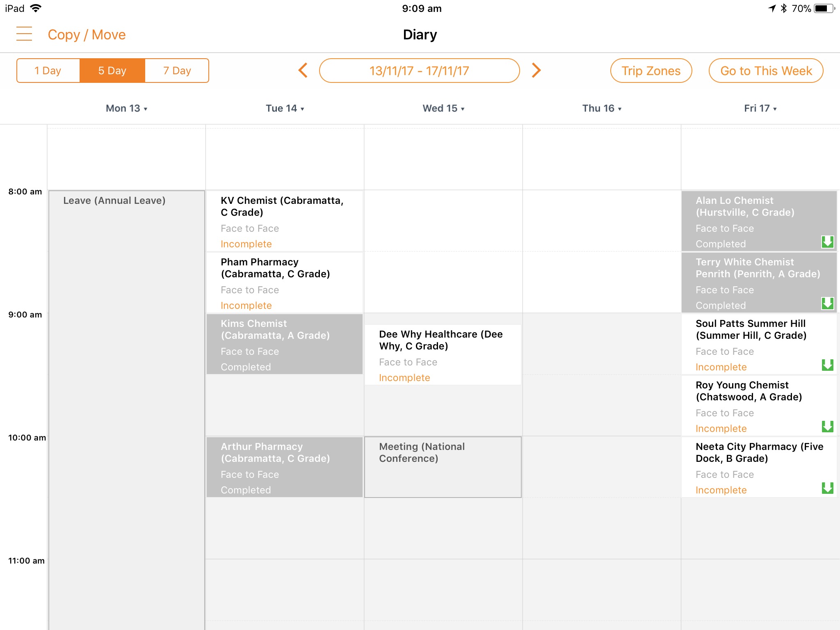Select the 5 Day view segment

(112, 71)
